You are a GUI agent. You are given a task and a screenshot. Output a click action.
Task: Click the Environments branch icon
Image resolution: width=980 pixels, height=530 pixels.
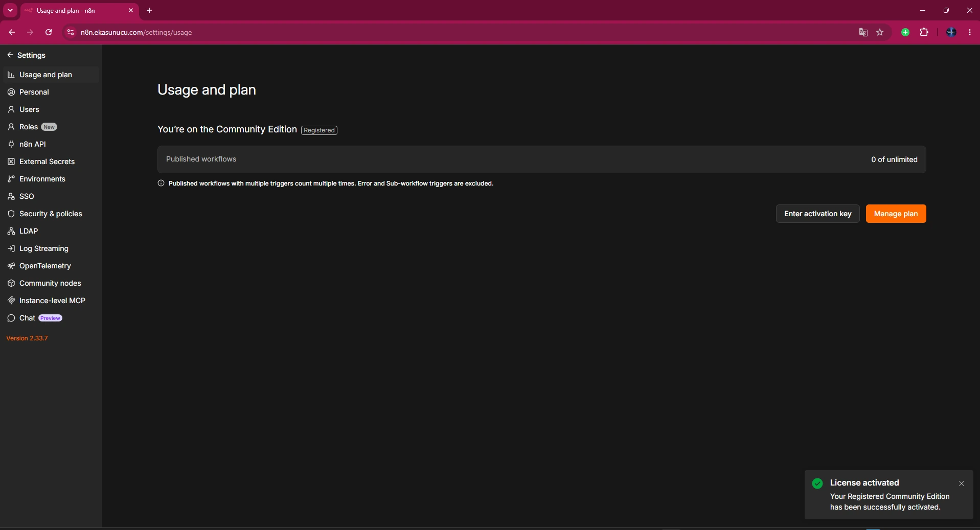11,179
